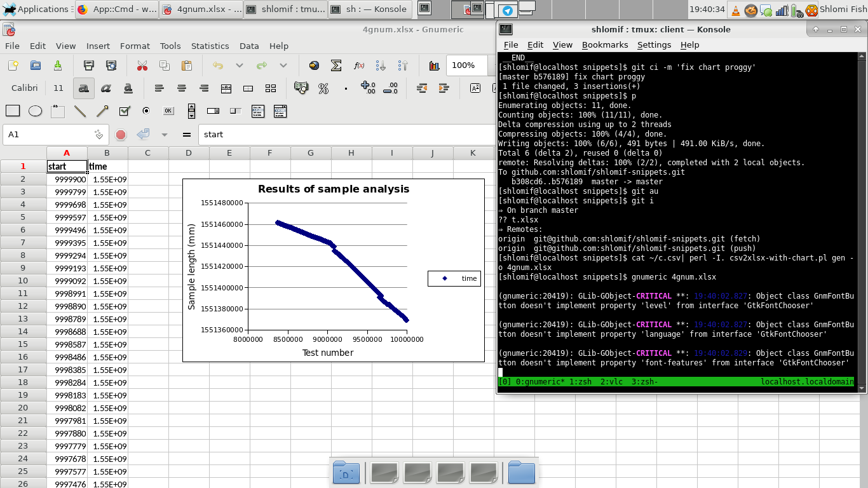The image size is (868, 488).
Task: Open the font size 11 selector
Action: (58, 88)
